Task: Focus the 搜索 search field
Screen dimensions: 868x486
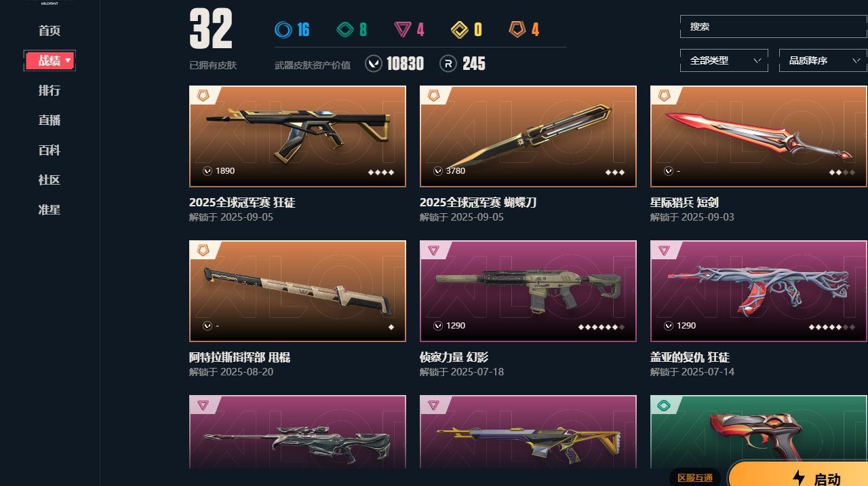Action: (x=773, y=26)
